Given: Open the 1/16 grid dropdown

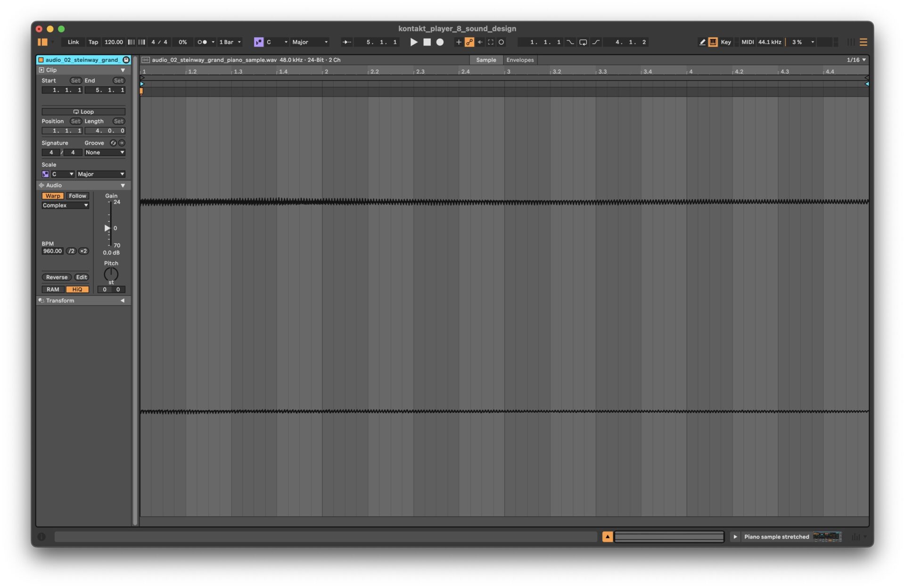Looking at the screenshot, I should click(x=855, y=60).
